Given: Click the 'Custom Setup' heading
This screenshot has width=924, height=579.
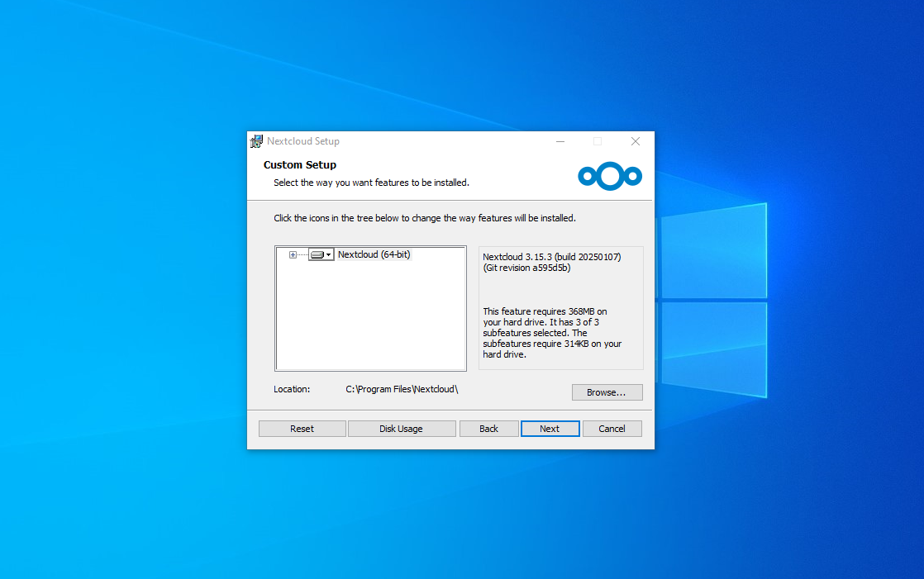Looking at the screenshot, I should click(x=300, y=165).
